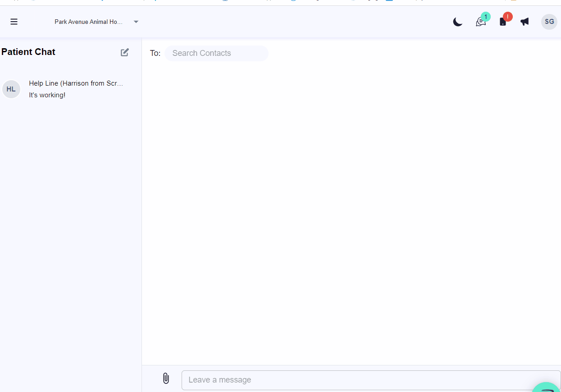The width and height of the screenshot is (561, 392).
Task: Expand the Park Avenue Animal Hospital dropdown
Action: tap(136, 22)
